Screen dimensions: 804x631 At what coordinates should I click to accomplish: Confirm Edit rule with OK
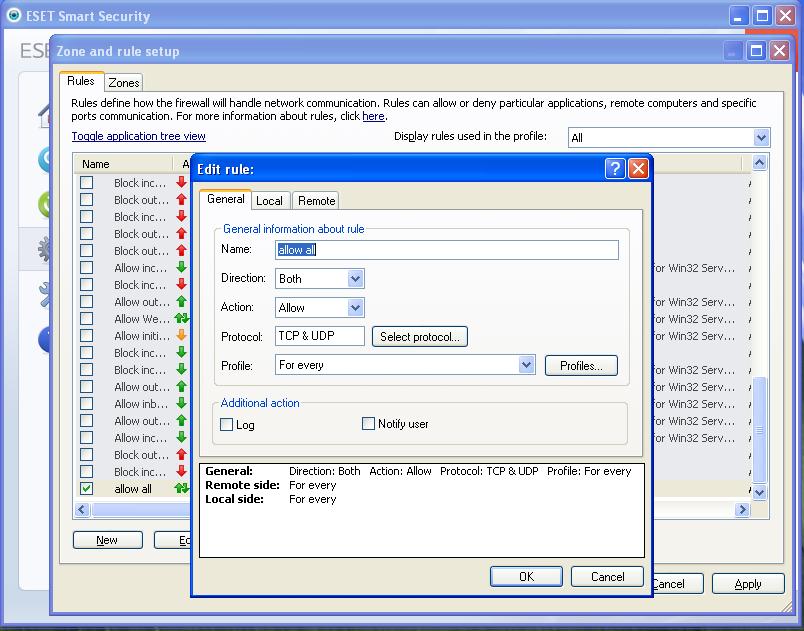(x=526, y=577)
